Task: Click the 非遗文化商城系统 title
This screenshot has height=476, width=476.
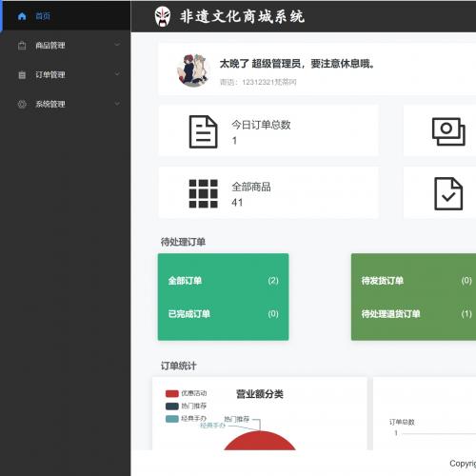Action: click(242, 16)
